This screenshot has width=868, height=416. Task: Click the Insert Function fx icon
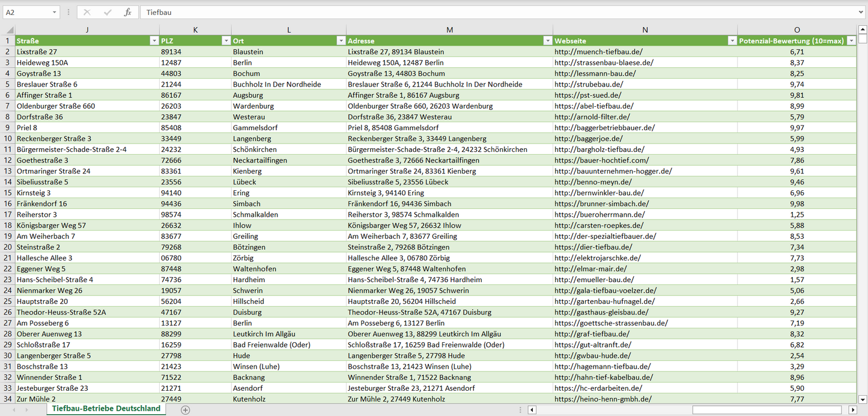[127, 12]
